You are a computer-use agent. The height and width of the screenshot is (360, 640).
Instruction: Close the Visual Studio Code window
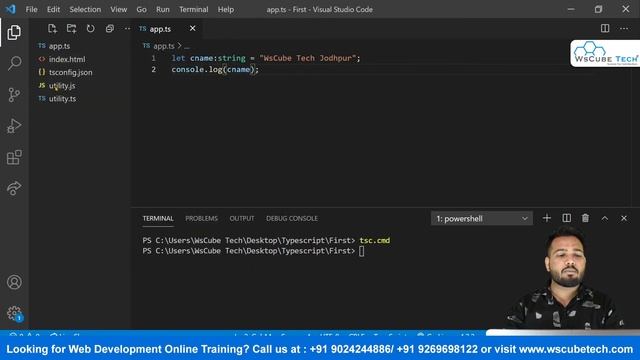(x=626, y=9)
